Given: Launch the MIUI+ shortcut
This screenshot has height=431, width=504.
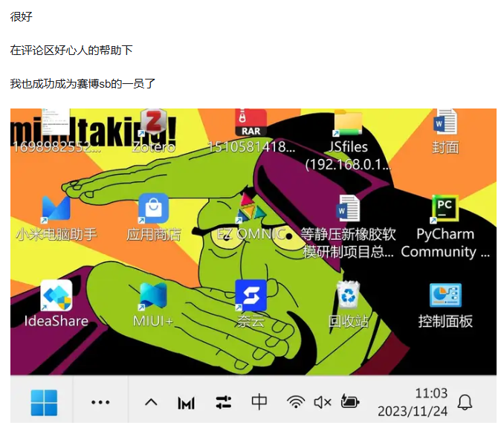Looking at the screenshot, I should (x=153, y=295).
